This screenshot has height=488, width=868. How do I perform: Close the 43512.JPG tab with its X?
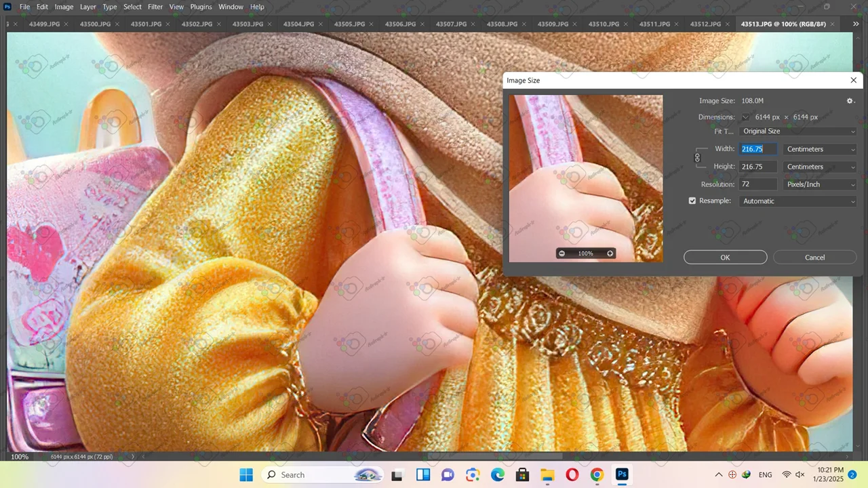[x=728, y=24]
